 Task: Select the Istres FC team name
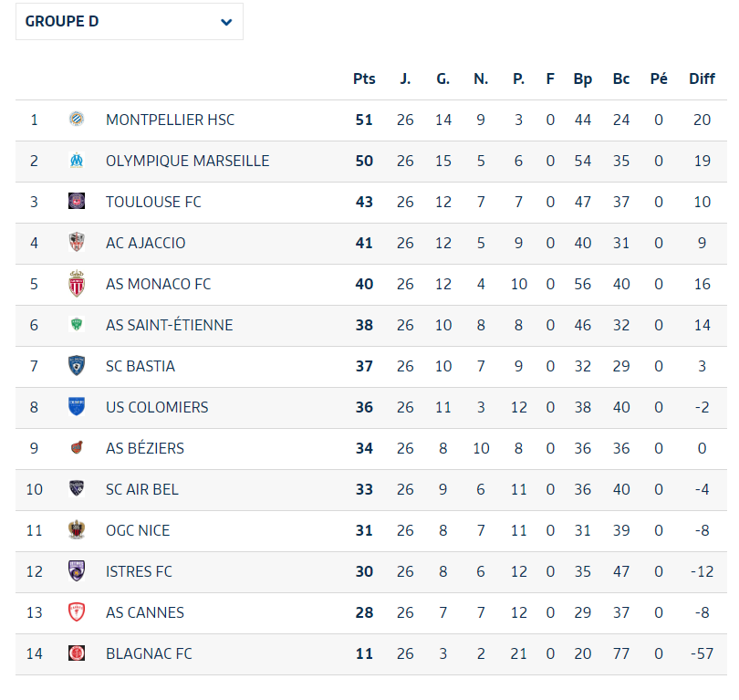139,571
